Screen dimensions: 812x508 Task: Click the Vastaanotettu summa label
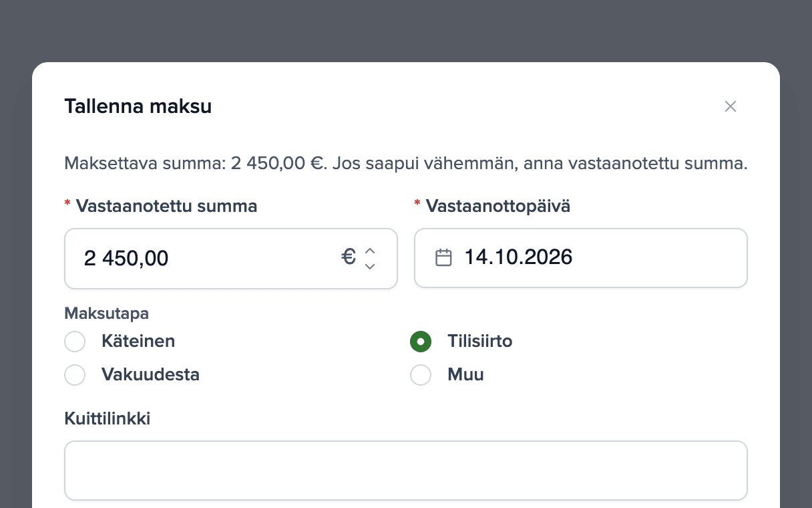[x=166, y=206]
